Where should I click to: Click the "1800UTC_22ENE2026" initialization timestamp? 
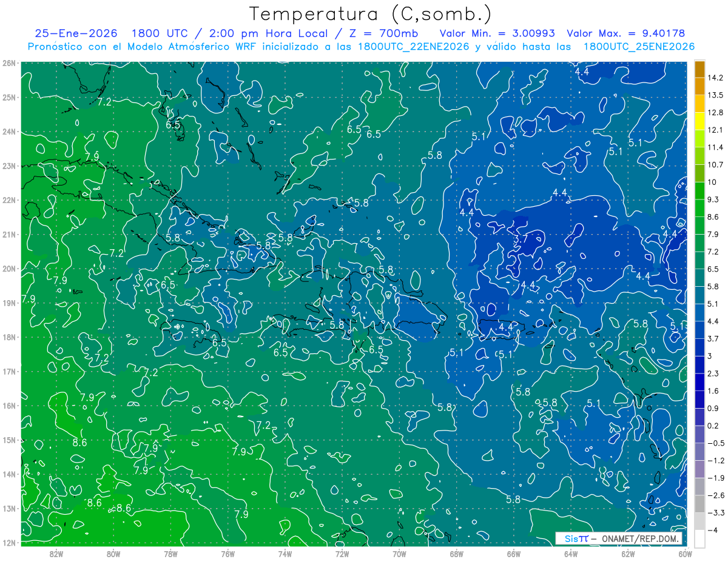(413, 47)
